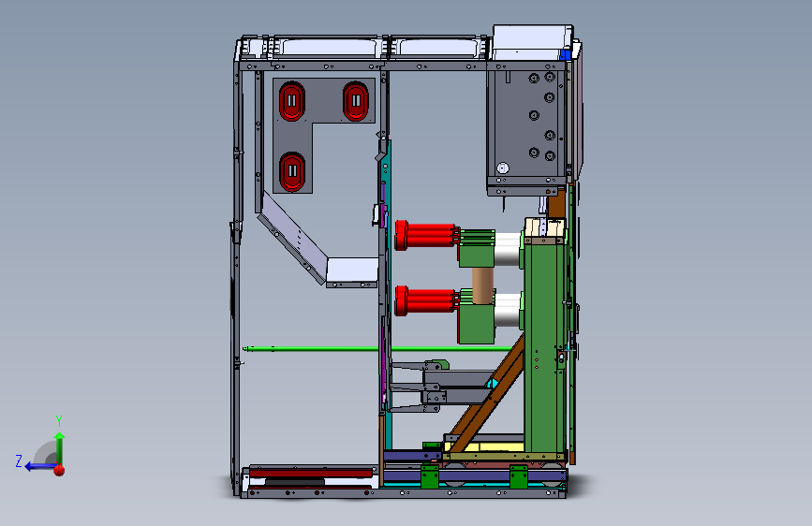Image resolution: width=812 pixels, height=526 pixels.
Task: Select the lower red contact arm of the breaker
Action: pos(427,300)
